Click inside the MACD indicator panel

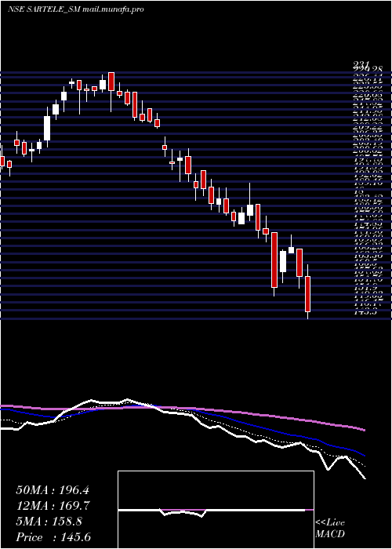[216, 510]
